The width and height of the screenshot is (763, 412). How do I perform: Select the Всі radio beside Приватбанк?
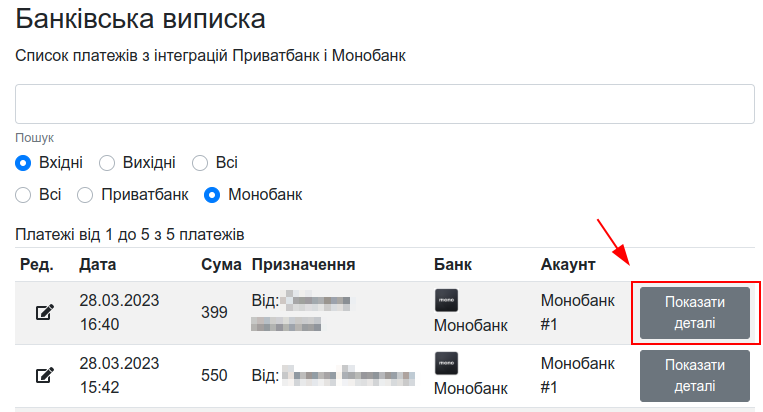pyautogui.click(x=23, y=195)
